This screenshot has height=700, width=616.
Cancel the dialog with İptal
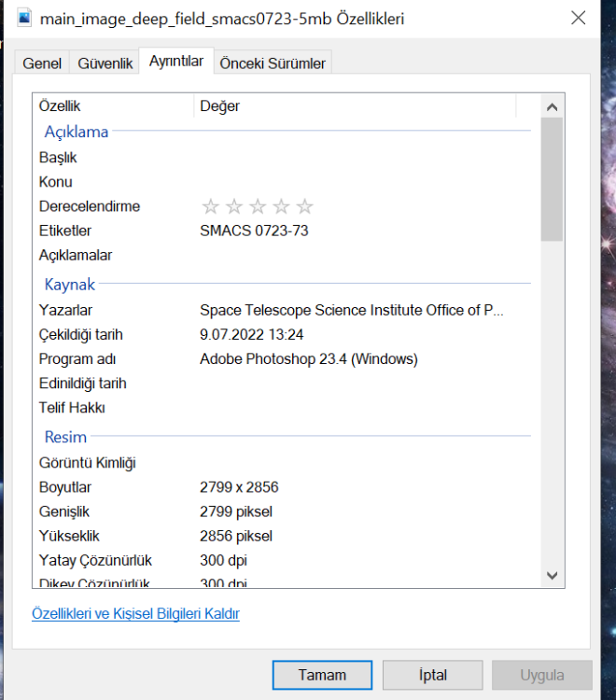(x=433, y=675)
